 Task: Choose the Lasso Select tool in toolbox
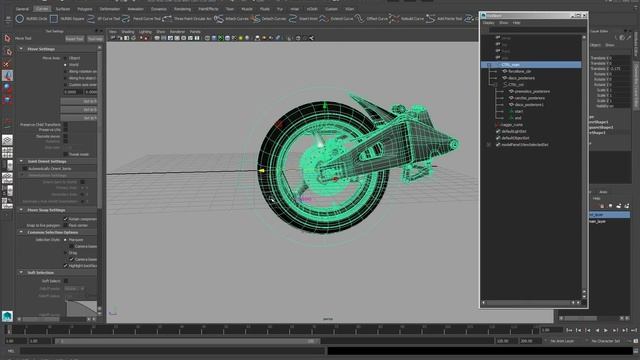click(x=7, y=51)
